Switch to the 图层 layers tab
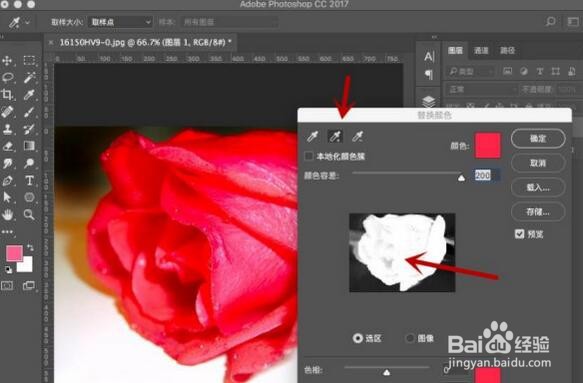Screen dimensions: 583x383 coord(455,50)
